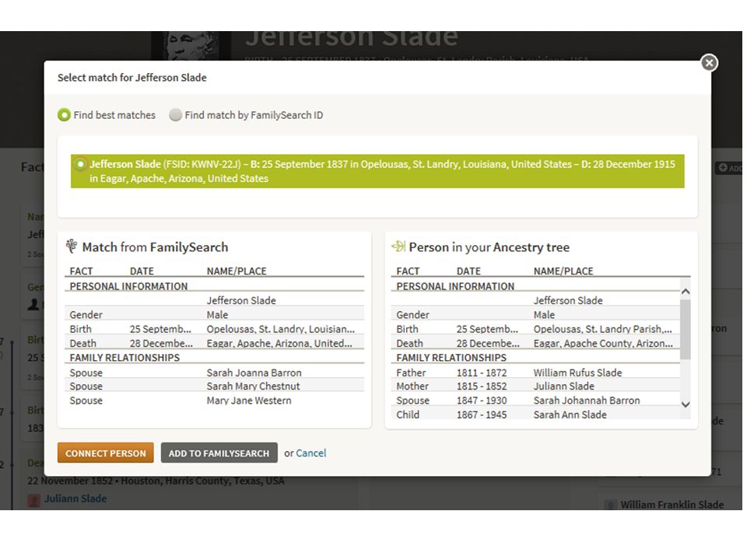This screenshot has width=747, height=560.
Task: Click FamilySearch birth place Opelousas, St. Landry, Louisian...
Action: pos(281,329)
